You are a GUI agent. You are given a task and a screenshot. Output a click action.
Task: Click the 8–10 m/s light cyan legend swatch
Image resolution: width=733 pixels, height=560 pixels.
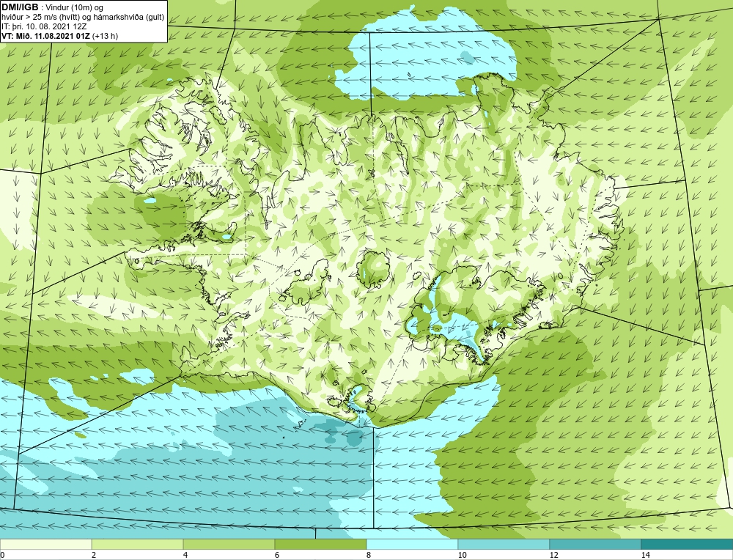point(412,544)
